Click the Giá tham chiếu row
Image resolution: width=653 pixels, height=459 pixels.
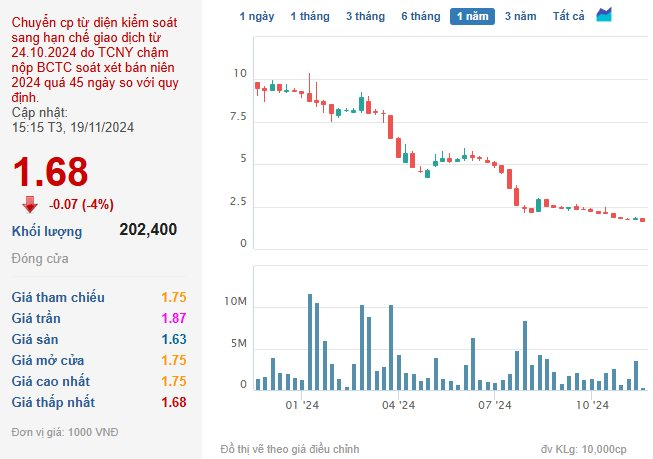[99, 297]
